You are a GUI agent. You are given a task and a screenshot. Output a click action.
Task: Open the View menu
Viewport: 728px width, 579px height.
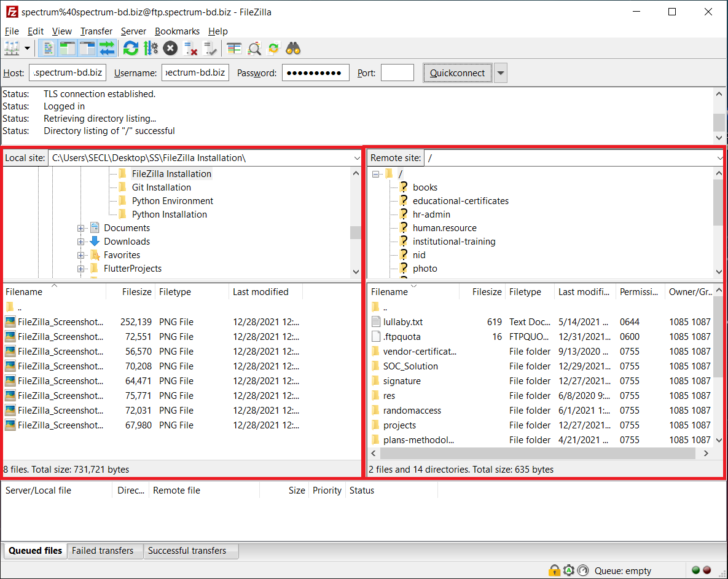pos(62,31)
